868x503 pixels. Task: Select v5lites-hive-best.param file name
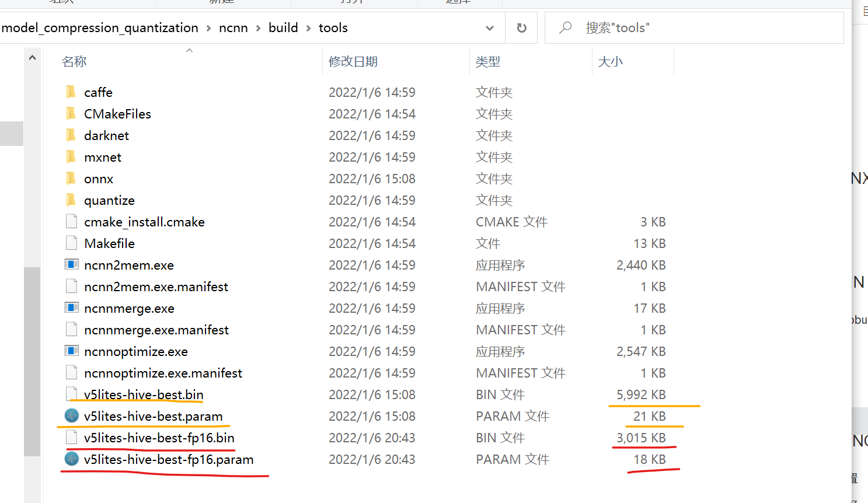153,416
